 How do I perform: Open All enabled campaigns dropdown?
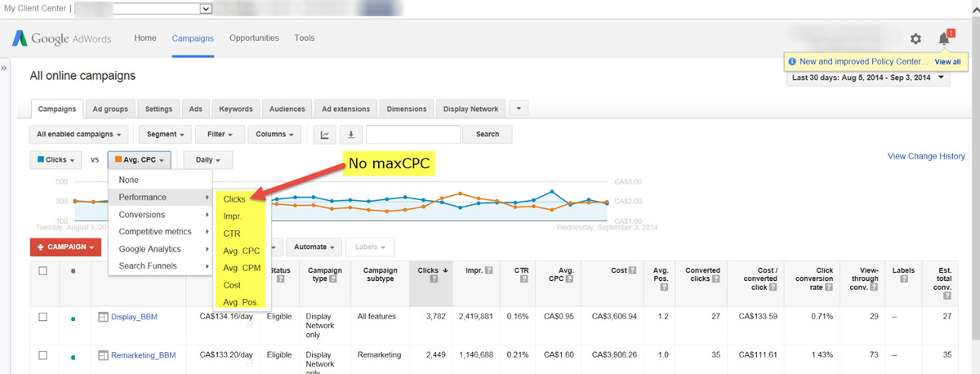click(x=79, y=135)
